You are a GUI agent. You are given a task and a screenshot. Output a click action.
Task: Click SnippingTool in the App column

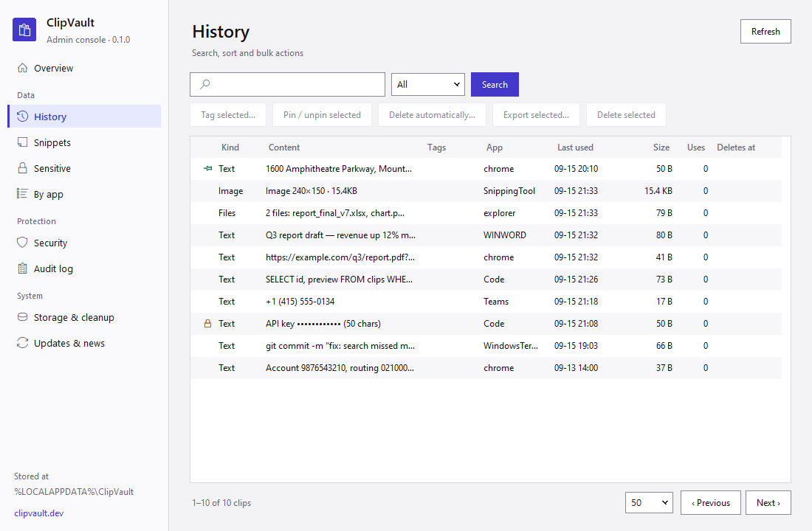click(x=509, y=191)
